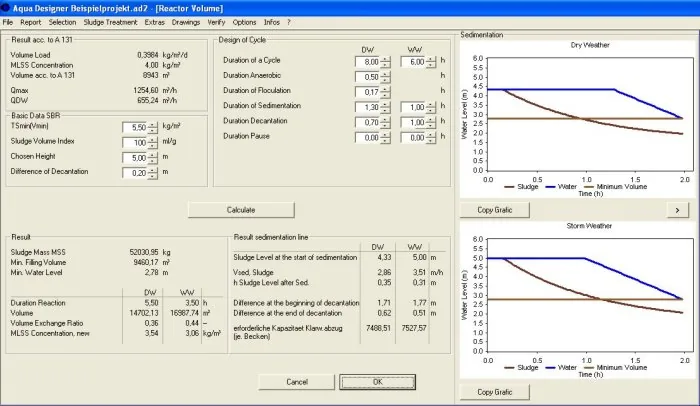Adjust the WW Duration Decantation stepper

click(x=431, y=123)
